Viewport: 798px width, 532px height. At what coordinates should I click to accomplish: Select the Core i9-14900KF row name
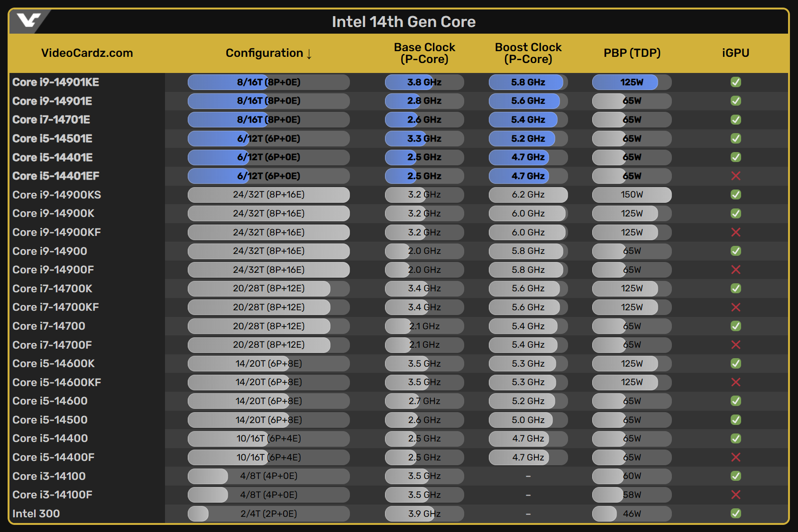57,232
